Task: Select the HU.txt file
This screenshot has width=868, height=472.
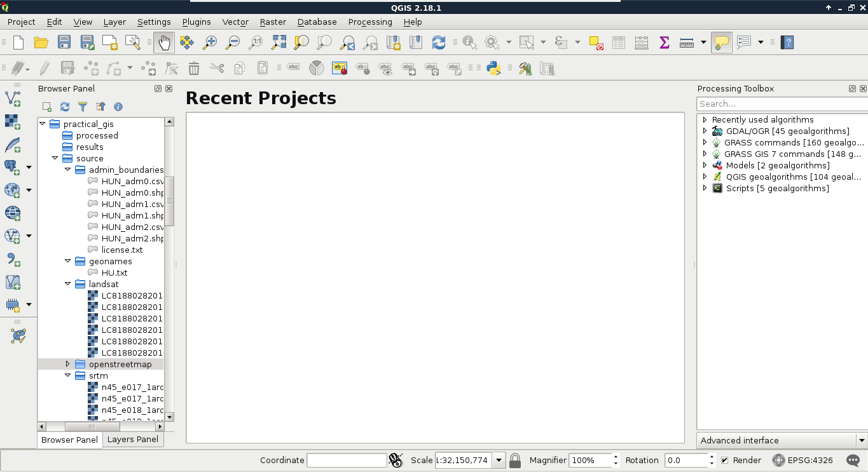Action: pyautogui.click(x=114, y=273)
